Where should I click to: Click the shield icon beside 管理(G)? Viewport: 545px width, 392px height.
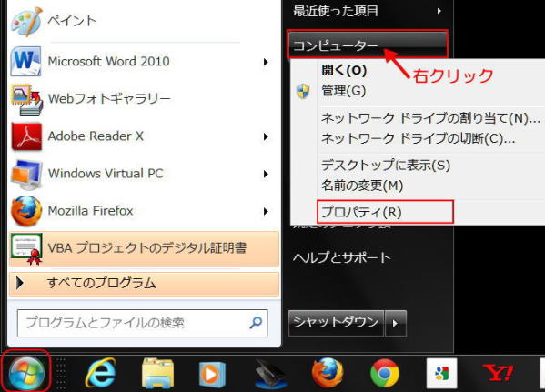303,91
